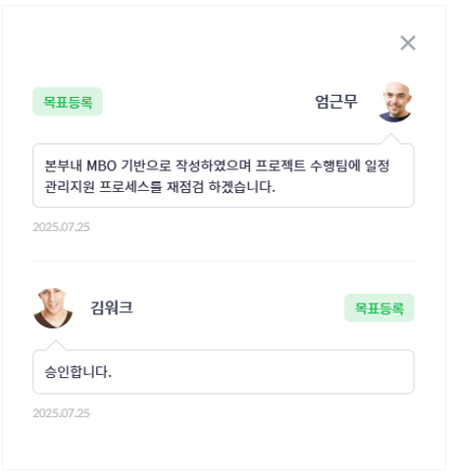Click the 승인합니다. comment bubble
Viewport: 451px width, 476px height.
click(224, 371)
